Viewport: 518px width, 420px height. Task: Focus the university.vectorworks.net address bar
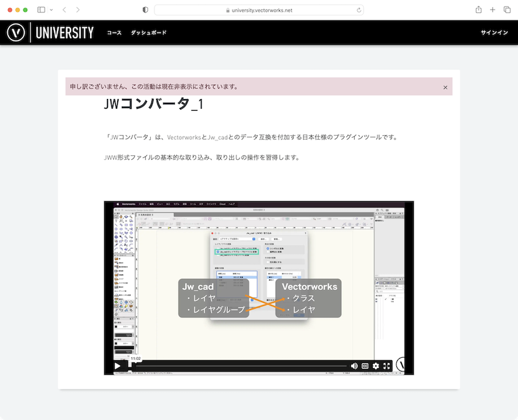[259, 10]
